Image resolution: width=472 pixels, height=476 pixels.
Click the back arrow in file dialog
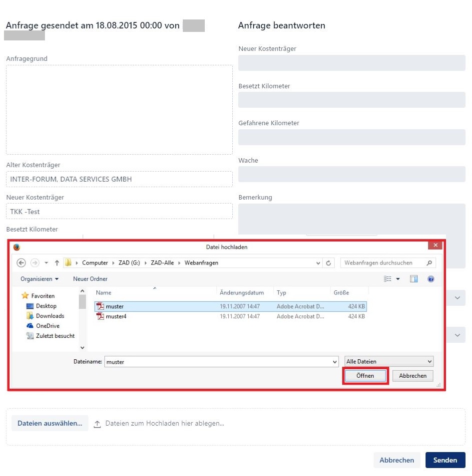(21, 263)
